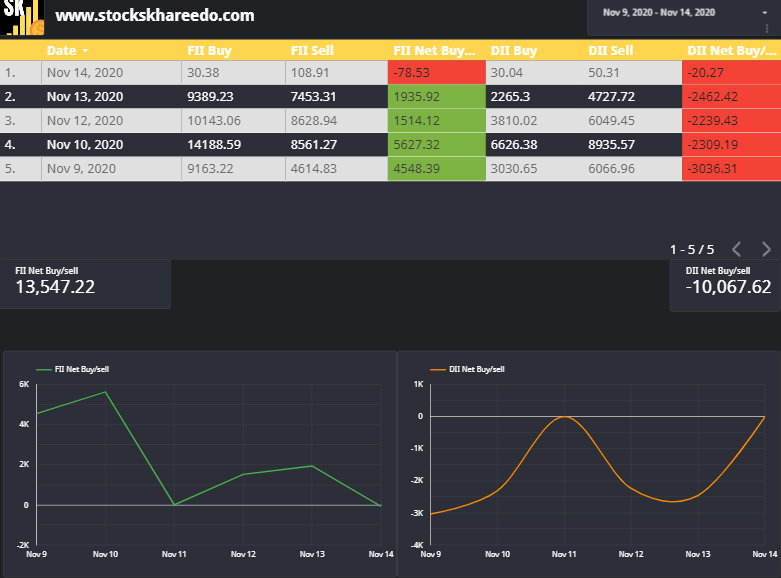The image size is (781, 578).
Task: Go to previous table page arrow
Action: 737,249
